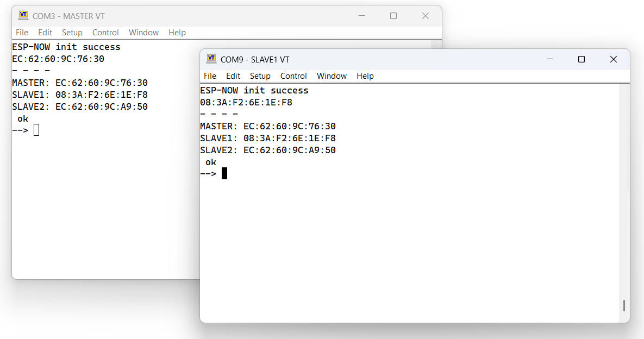644x339 pixels.
Task: Open Setup menu in the SLAVE1 VT window
Action: (260, 76)
